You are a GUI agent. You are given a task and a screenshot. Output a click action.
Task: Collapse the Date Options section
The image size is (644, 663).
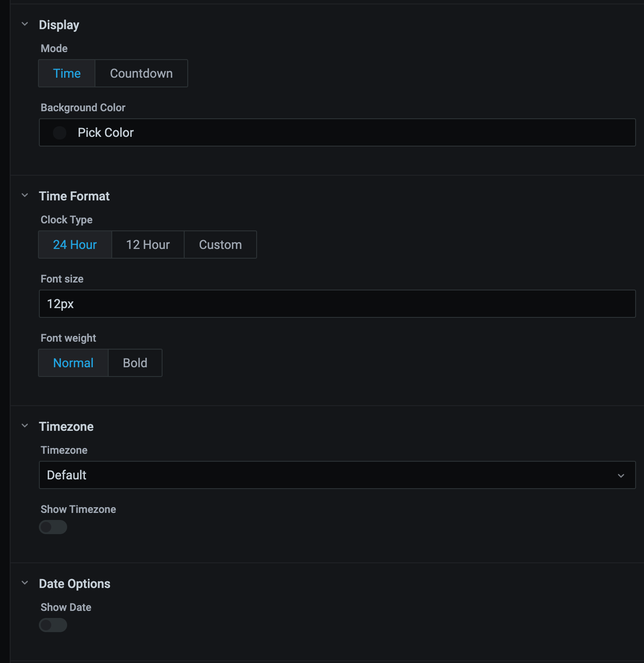point(25,583)
